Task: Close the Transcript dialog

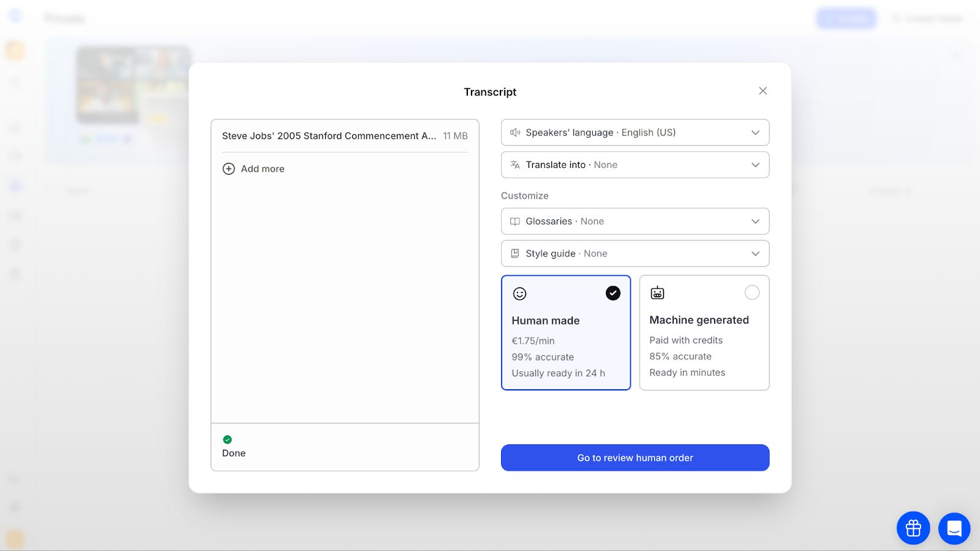Action: (x=763, y=91)
